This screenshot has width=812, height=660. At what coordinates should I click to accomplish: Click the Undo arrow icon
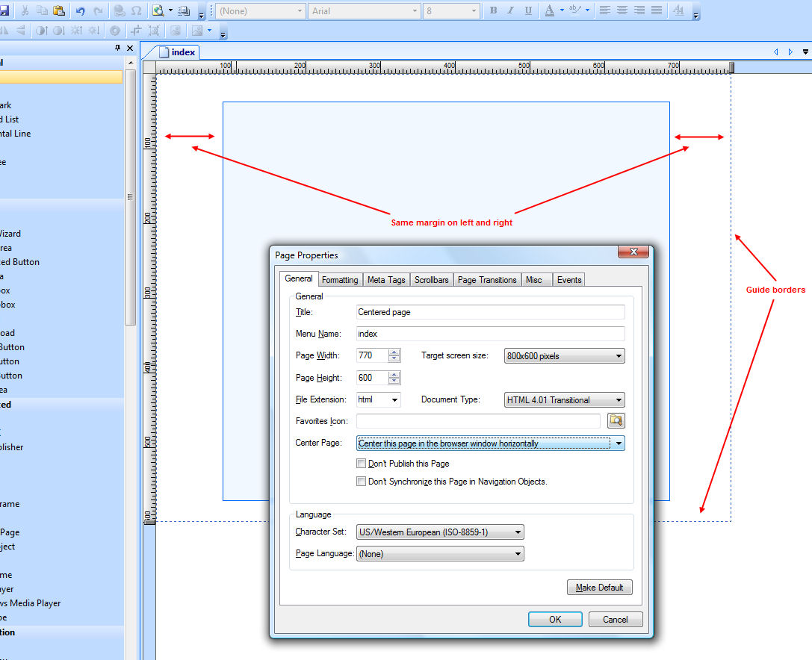coord(80,11)
